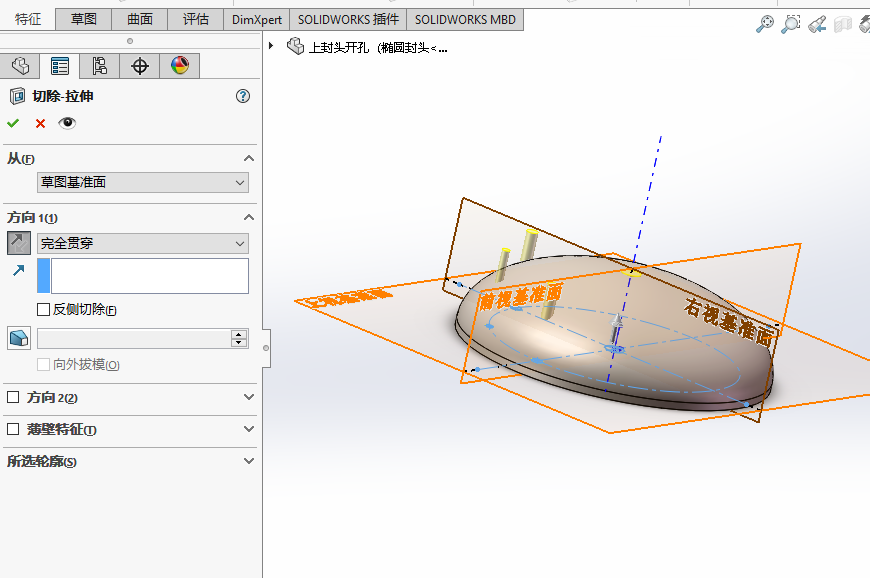Screen dimensions: 870x578
Task: Open the 评估 ribbon tab
Action: (x=196, y=18)
